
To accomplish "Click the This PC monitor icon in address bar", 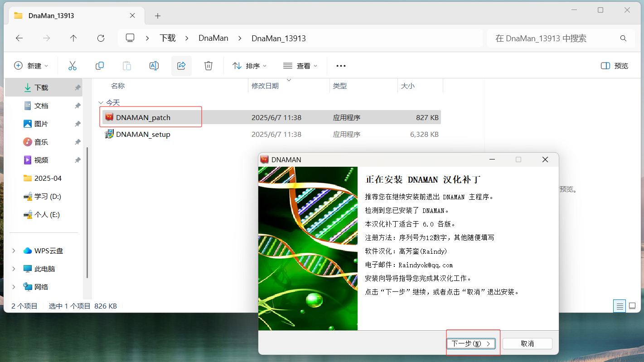I will tap(130, 38).
